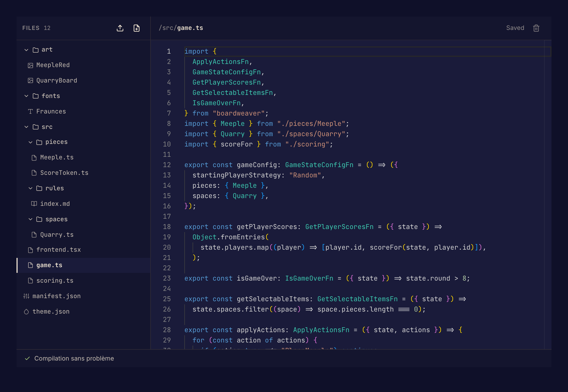Click the index.md book icon
Image resolution: width=568 pixels, height=392 pixels.
tap(34, 204)
